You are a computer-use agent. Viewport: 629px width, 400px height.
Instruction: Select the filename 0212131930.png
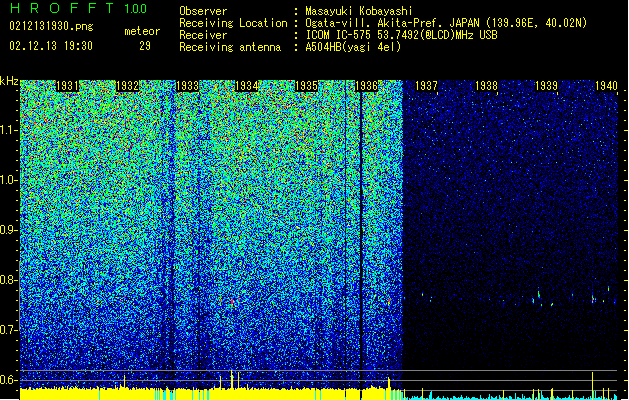click(x=51, y=26)
